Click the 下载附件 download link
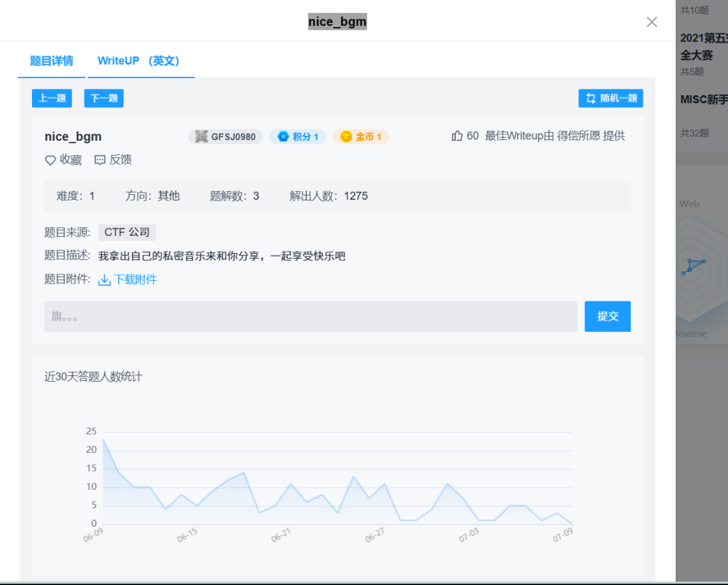The height and width of the screenshot is (585, 728). (135, 280)
